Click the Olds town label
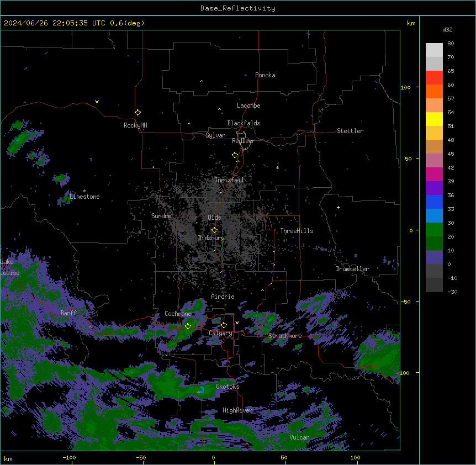Screen dimensions: 476x465 pyautogui.click(x=214, y=218)
